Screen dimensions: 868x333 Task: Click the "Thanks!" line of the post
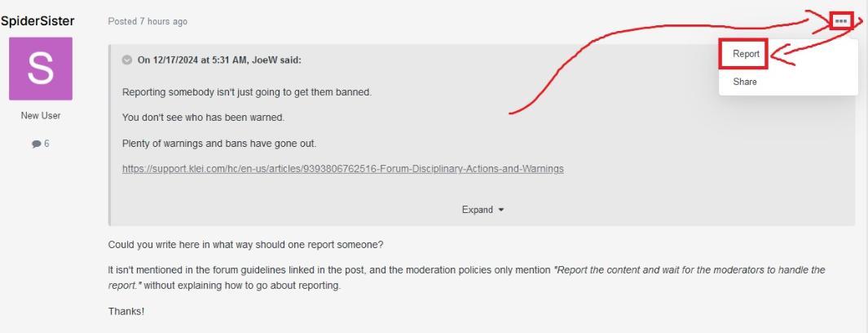pos(126,312)
